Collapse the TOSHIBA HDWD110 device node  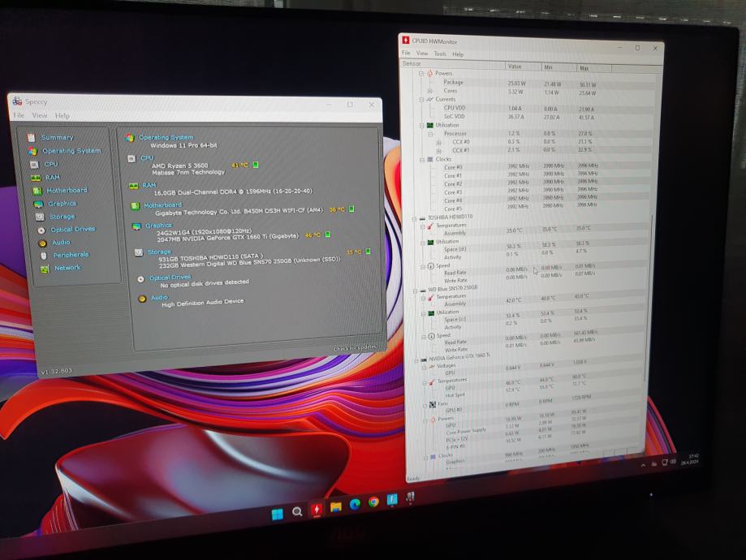point(414,218)
